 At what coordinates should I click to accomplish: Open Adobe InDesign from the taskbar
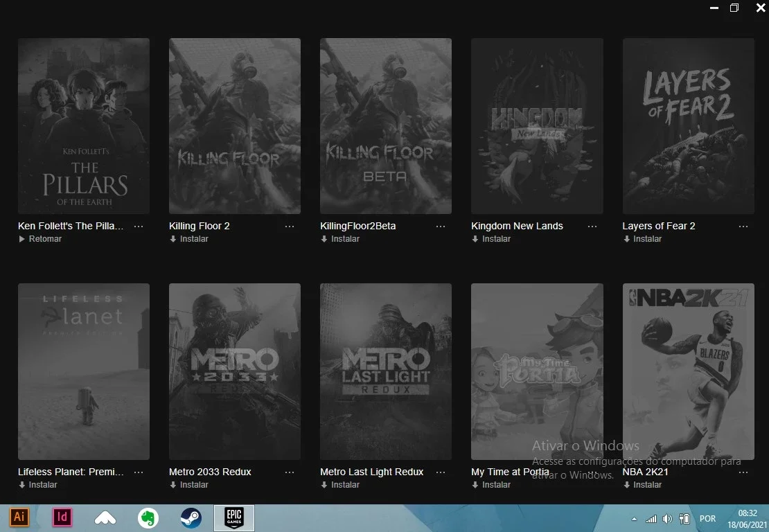point(62,517)
